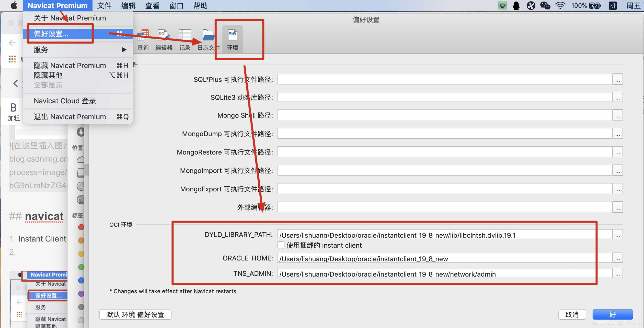
Task: Open the 文件 menu in the menu bar
Action: 104,6
